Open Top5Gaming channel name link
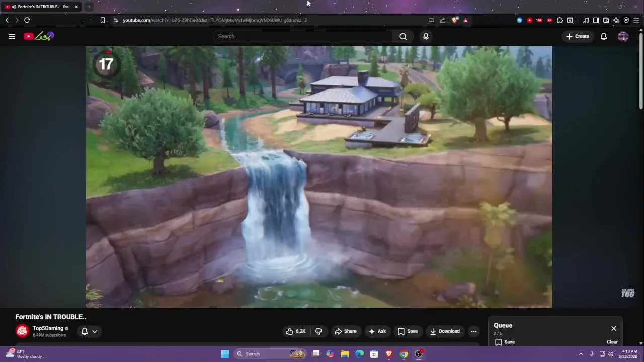This screenshot has height=362, width=644. point(48,328)
